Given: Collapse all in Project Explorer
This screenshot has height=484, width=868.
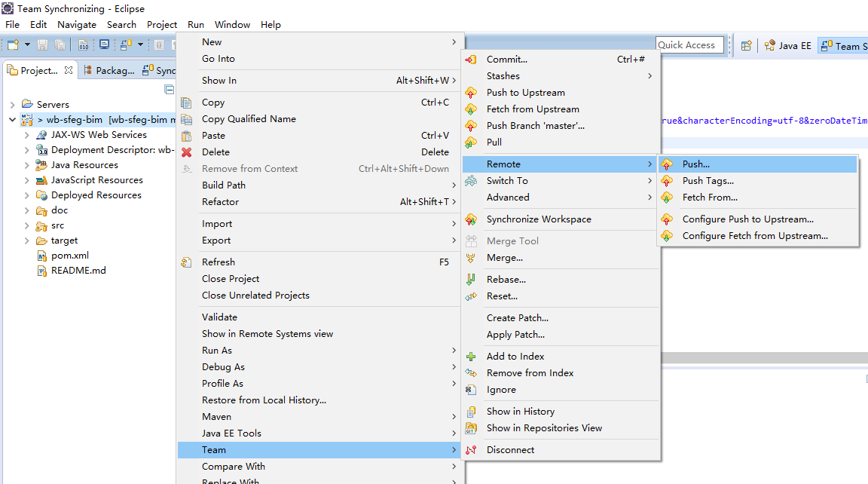Looking at the screenshot, I should 170,89.
